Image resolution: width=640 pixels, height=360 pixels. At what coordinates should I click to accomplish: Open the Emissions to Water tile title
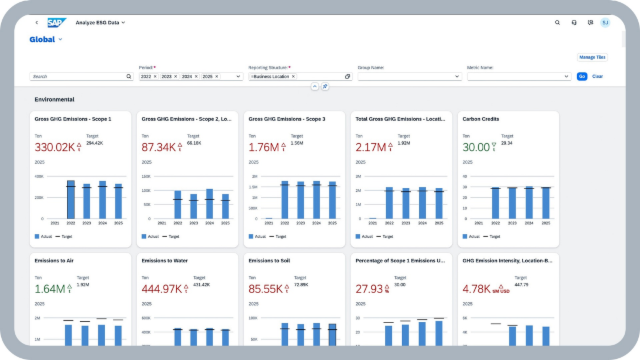[x=164, y=260]
